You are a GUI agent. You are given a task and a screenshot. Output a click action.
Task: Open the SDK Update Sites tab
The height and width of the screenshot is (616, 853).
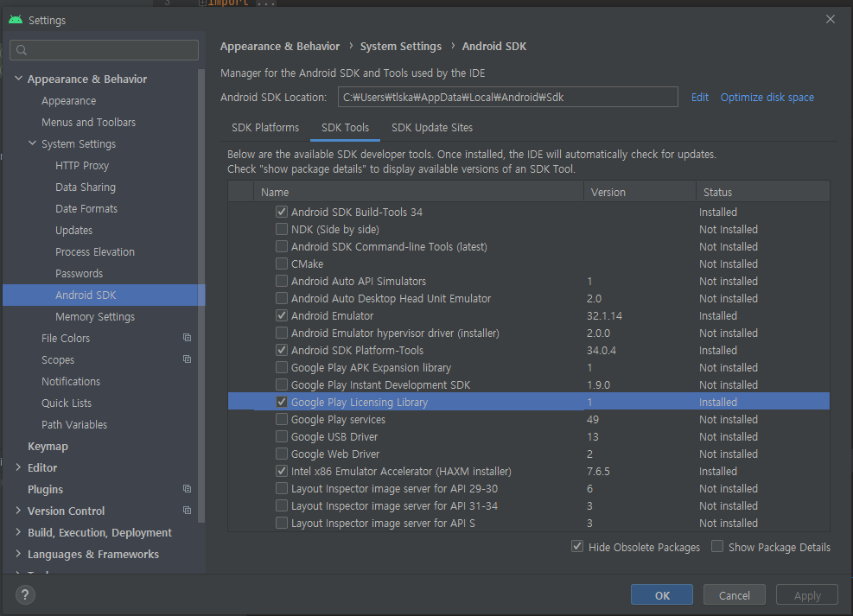tap(432, 128)
